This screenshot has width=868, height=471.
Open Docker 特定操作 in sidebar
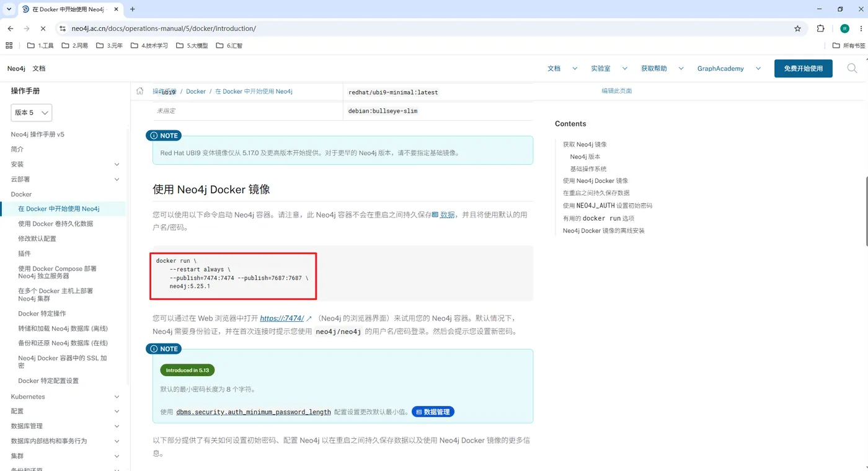[x=42, y=314]
